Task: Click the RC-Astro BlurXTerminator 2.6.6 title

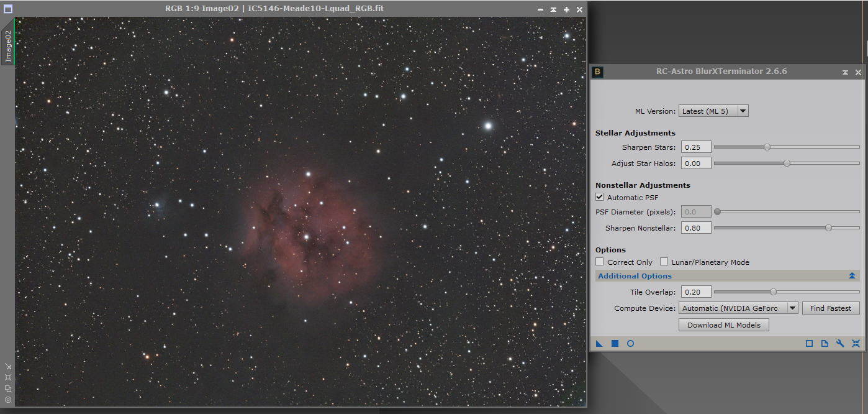Action: tap(721, 71)
